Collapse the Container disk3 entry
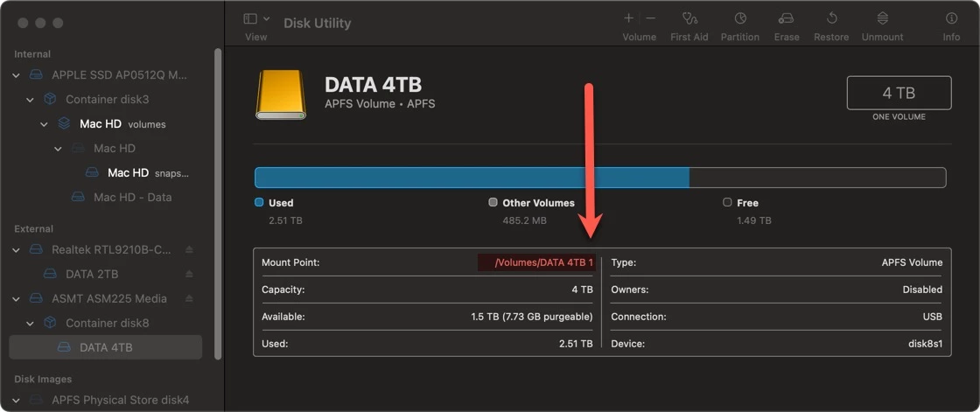This screenshot has height=412, width=980. click(30, 100)
